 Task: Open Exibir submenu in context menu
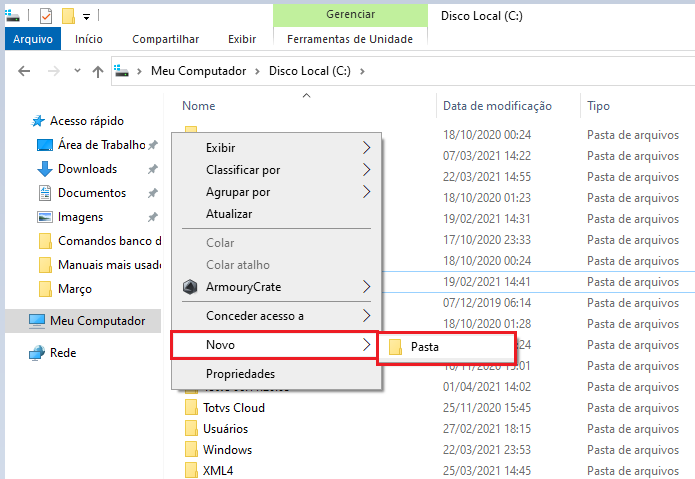tap(276, 148)
